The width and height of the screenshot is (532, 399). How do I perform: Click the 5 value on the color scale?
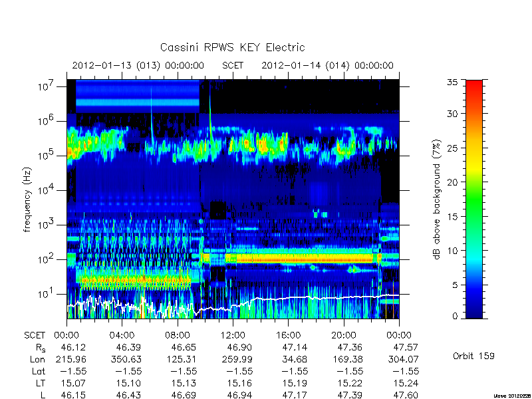455,285
